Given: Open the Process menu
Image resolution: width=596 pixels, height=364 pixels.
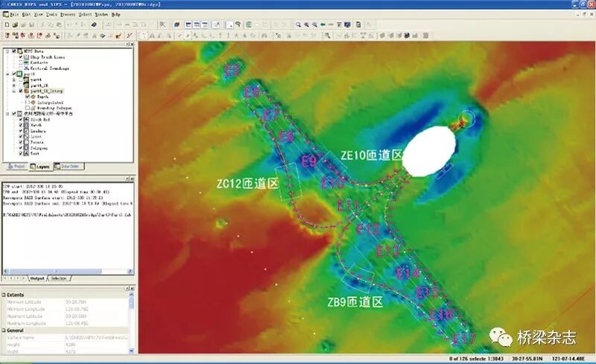Looking at the screenshot, I should pyautogui.click(x=68, y=14).
